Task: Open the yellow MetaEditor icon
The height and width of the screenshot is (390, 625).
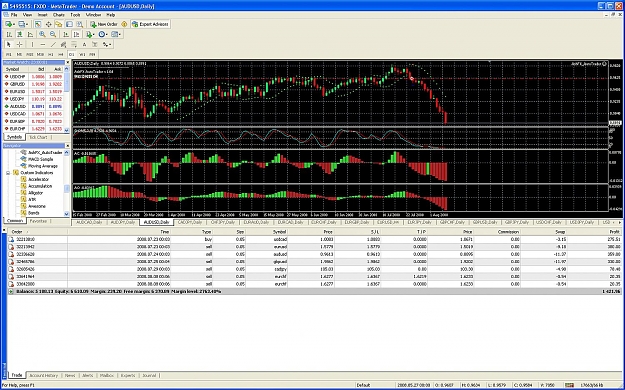Action: (x=124, y=24)
